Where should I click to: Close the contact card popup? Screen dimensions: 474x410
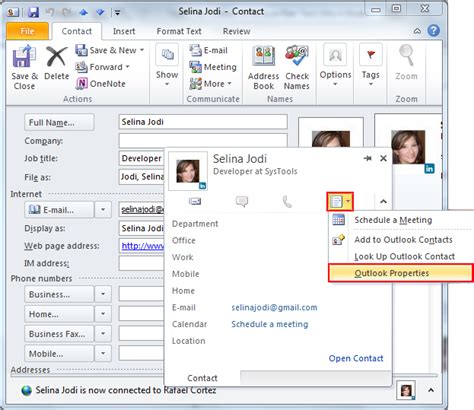click(383, 158)
